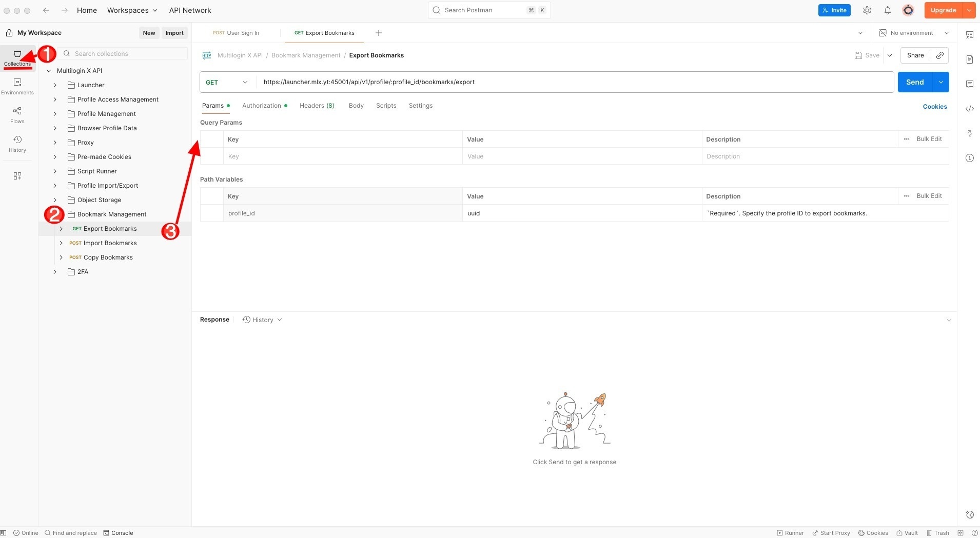980x538 pixels.
Task: Open the History panel in the sidebar
Action: 17,143
